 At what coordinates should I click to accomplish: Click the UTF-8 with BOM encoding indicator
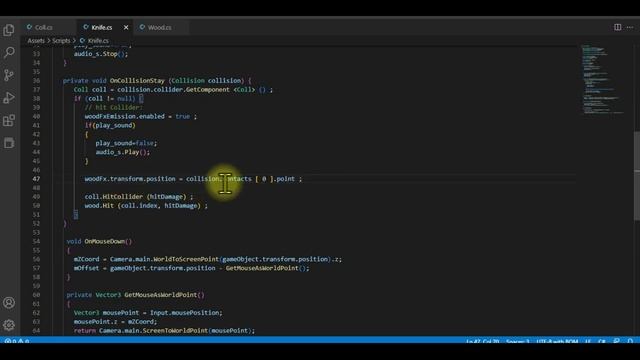[557, 341]
